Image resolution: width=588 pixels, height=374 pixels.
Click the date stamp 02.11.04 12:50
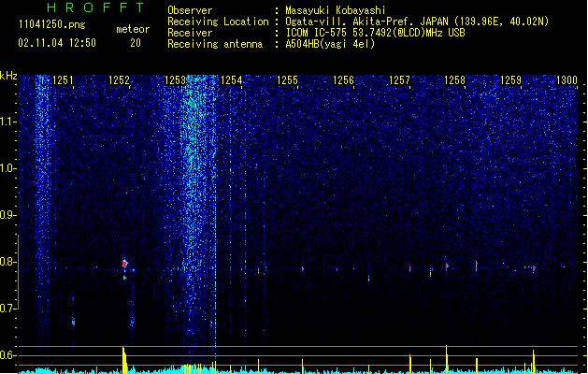[x=57, y=43]
